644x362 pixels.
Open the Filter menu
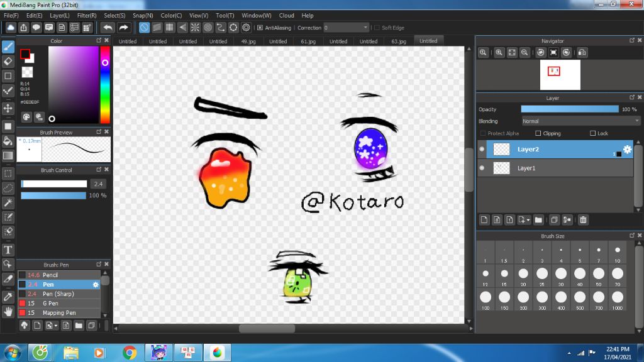point(87,16)
